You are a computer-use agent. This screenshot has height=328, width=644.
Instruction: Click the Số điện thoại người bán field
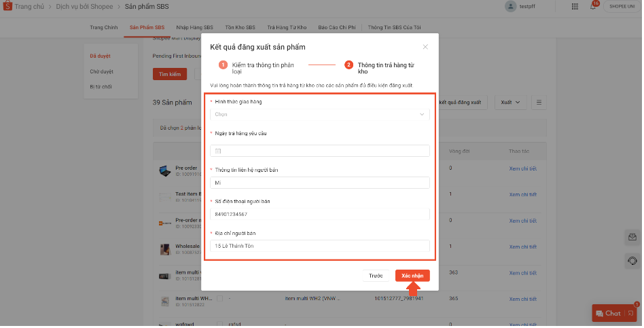(319, 215)
